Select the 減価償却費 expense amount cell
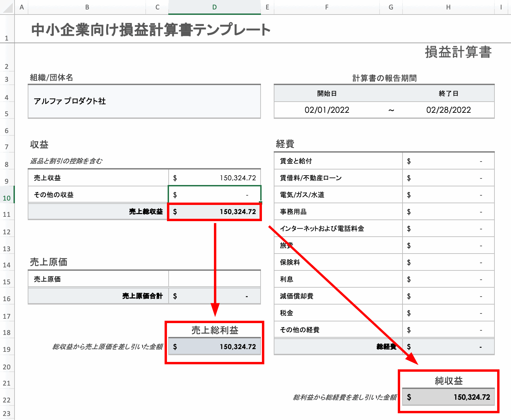This screenshot has height=420, width=511. tap(448, 296)
